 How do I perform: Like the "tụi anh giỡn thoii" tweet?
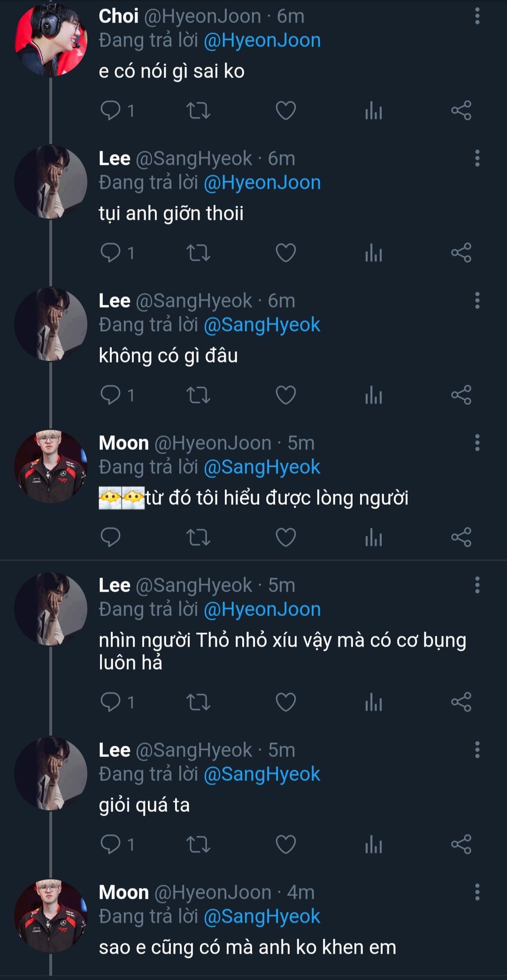point(286,253)
